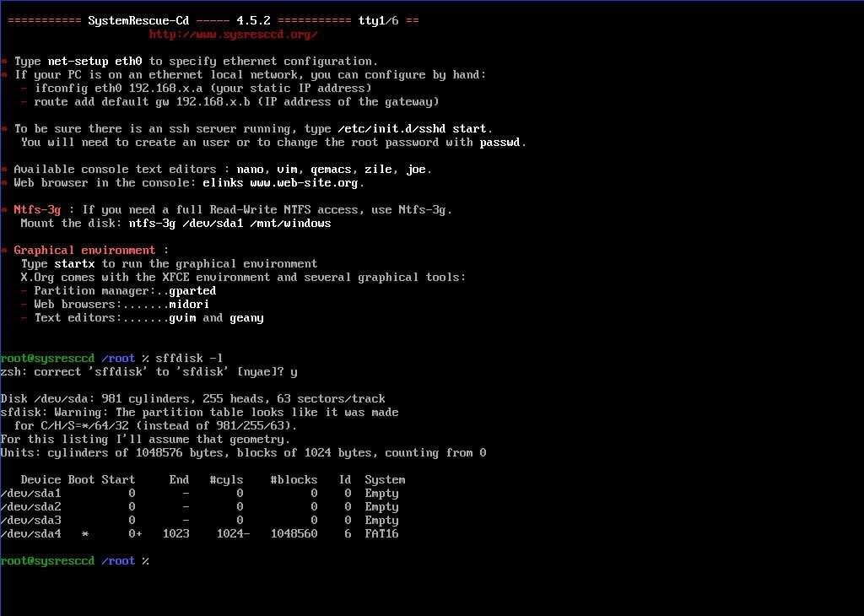Image resolution: width=864 pixels, height=616 pixels.
Task: Click 'sfdisk: Warning' message line
Action: (199, 412)
